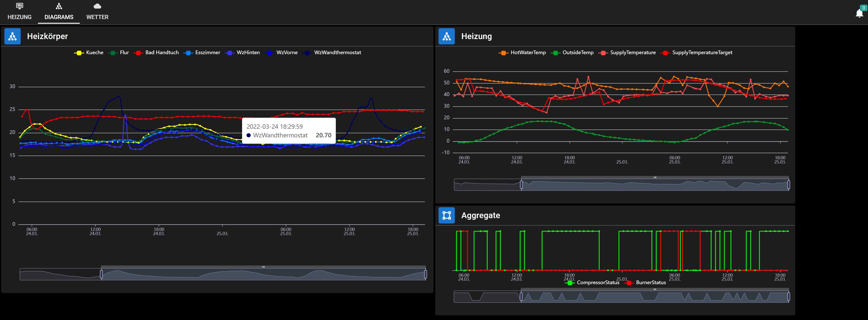The height and width of the screenshot is (320, 868).
Task: Click the Aggregate panel icon
Action: click(x=446, y=216)
